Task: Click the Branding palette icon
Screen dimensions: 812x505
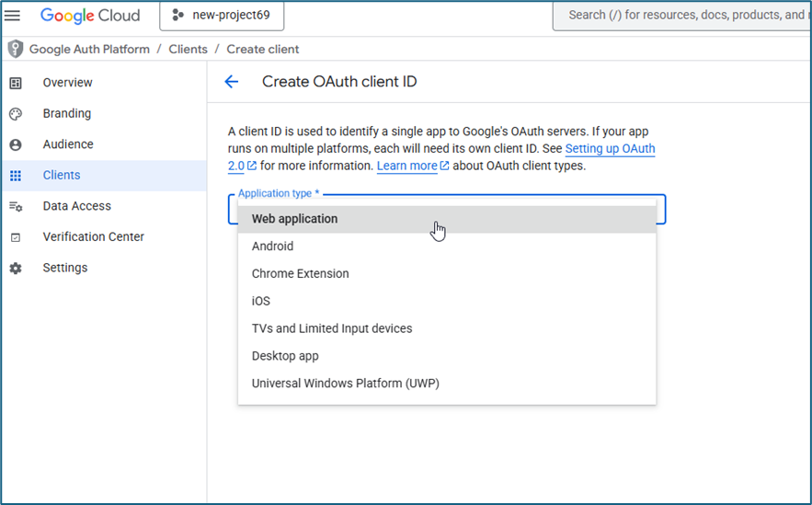Action: 16,114
